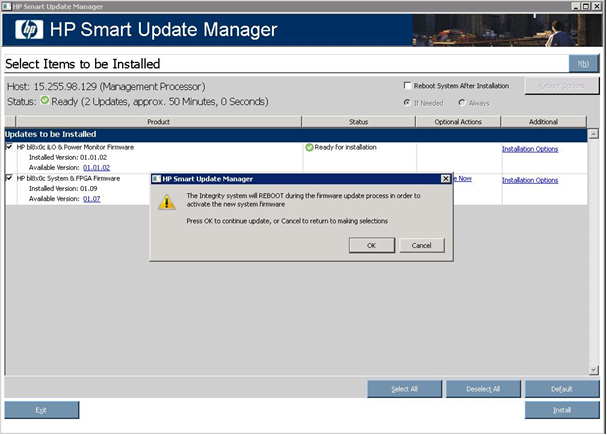Uncheck HP bl8x0c iLO & Power Monitor Firmware
The image size is (607, 435).
pyautogui.click(x=9, y=147)
